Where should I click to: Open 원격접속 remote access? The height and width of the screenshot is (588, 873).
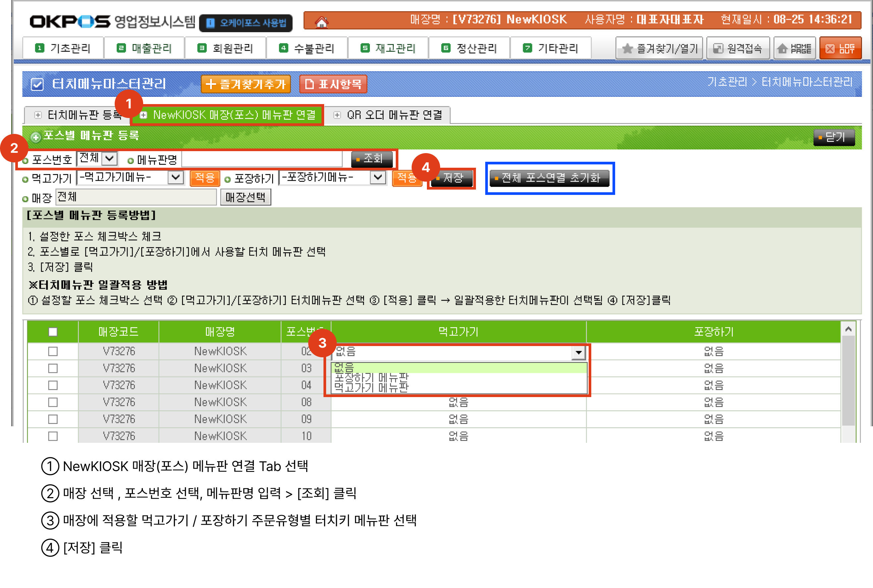(x=738, y=48)
